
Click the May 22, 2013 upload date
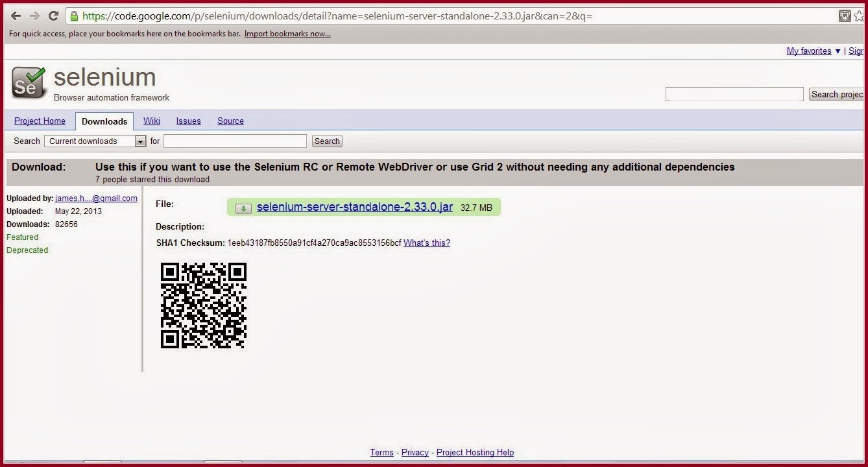click(78, 211)
